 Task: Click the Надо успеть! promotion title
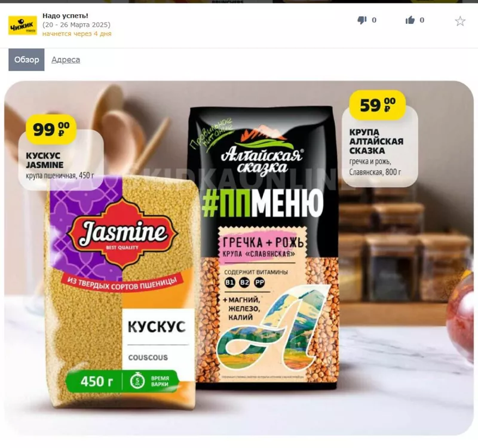click(65, 16)
